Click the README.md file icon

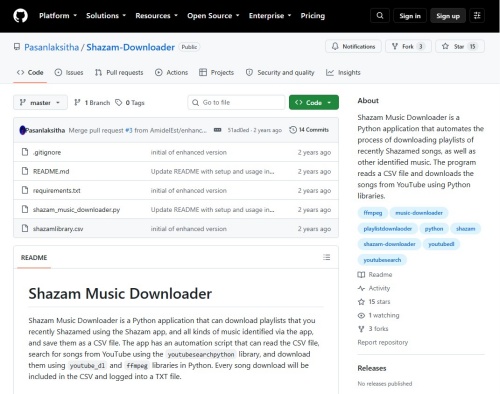[x=25, y=171]
